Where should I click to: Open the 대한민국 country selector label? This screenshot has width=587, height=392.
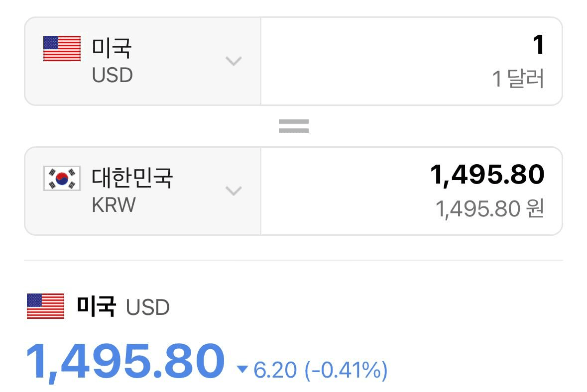click(x=132, y=177)
